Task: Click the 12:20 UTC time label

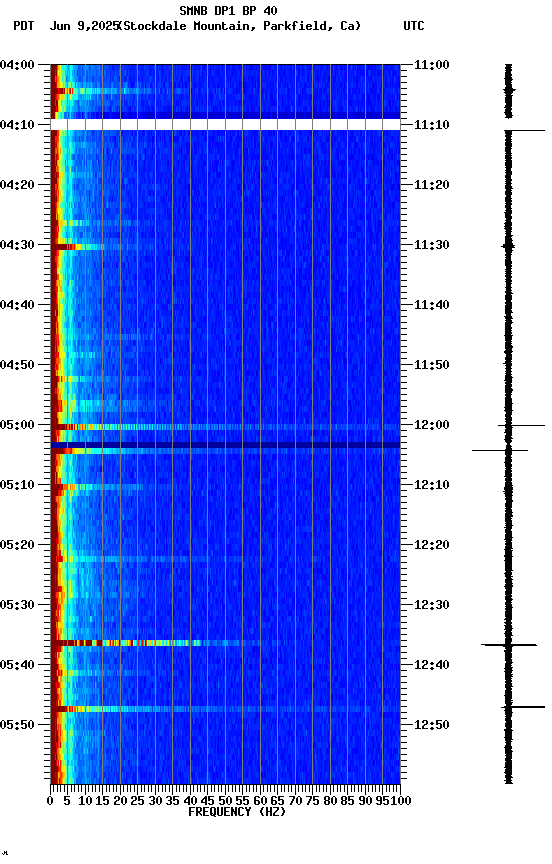Action: pyautogui.click(x=432, y=545)
